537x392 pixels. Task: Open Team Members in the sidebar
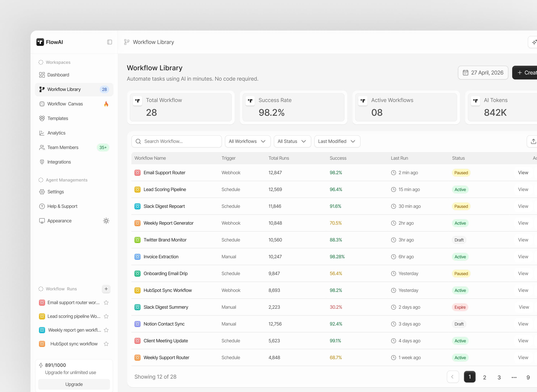[x=74, y=148]
